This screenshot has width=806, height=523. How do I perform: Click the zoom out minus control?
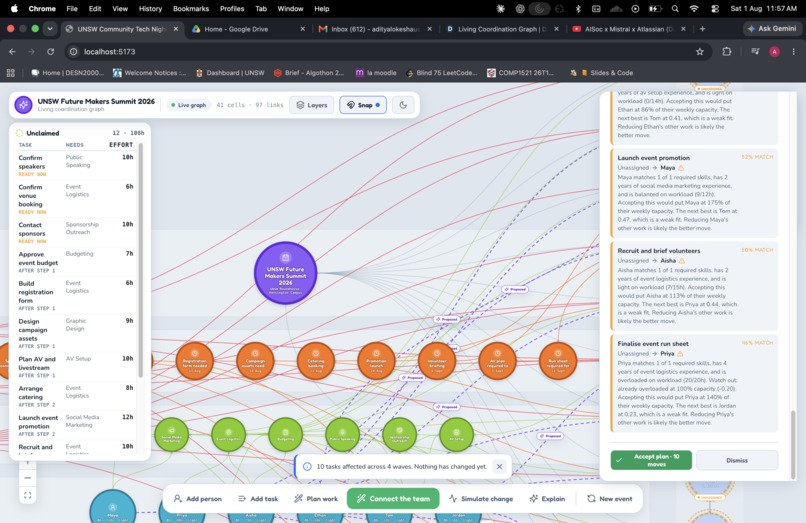pos(28,478)
